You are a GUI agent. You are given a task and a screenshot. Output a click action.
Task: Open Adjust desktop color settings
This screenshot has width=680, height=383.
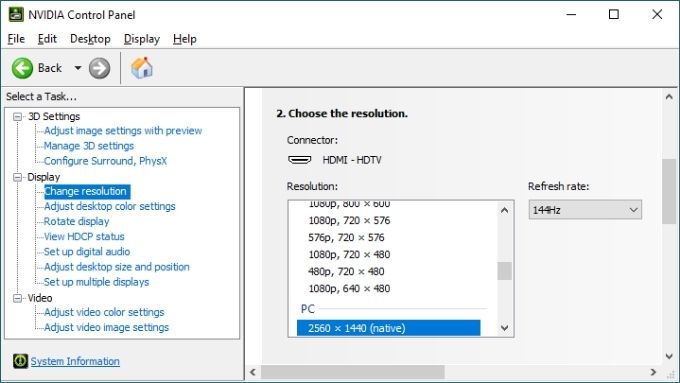(x=110, y=206)
